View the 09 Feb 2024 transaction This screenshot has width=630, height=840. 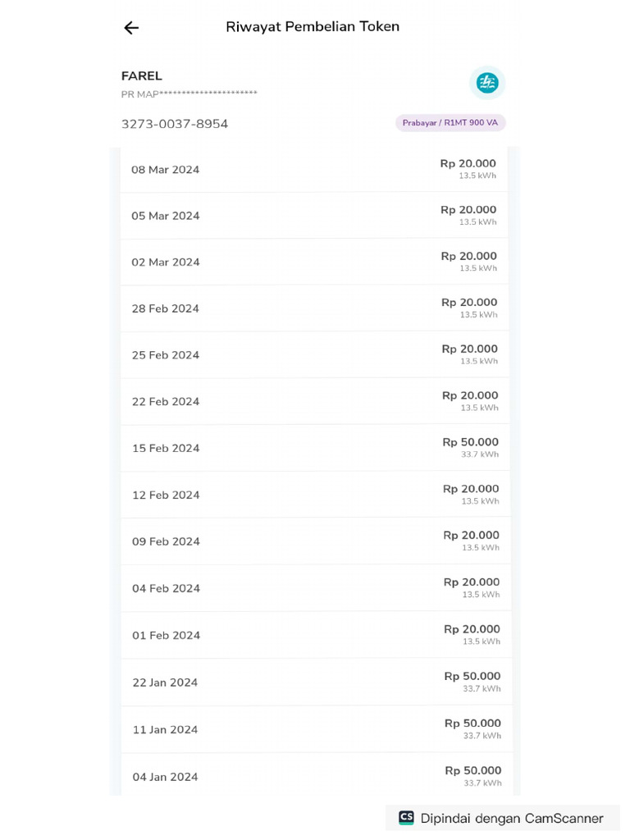pyautogui.click(x=314, y=541)
